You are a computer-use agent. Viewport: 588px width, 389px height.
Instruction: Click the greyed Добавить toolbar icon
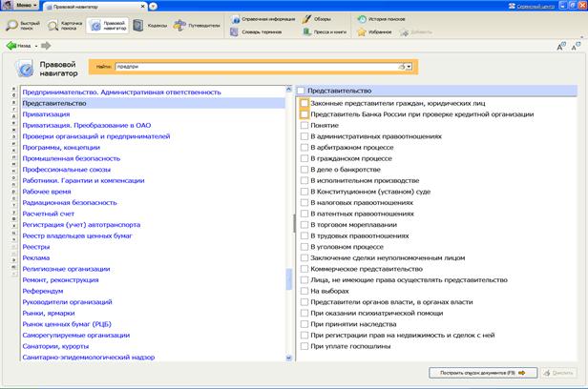click(x=416, y=32)
